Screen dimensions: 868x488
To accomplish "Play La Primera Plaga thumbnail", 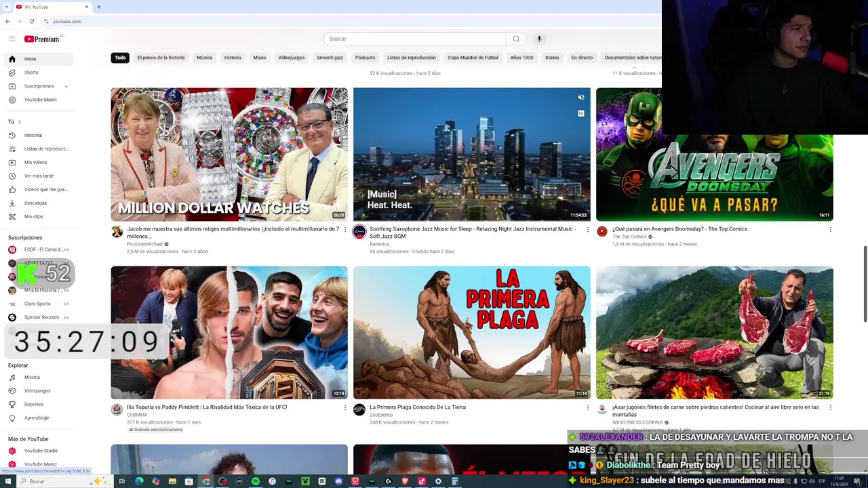I will 472,332.
